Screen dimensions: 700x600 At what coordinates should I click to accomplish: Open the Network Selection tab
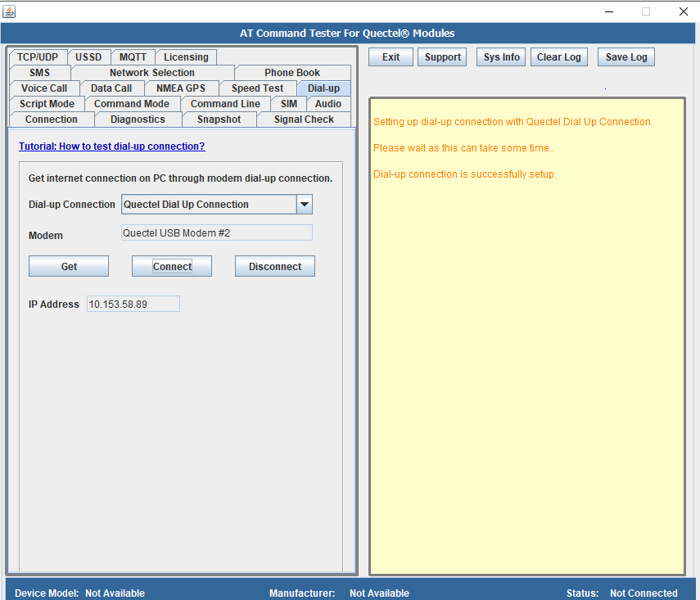pos(152,73)
